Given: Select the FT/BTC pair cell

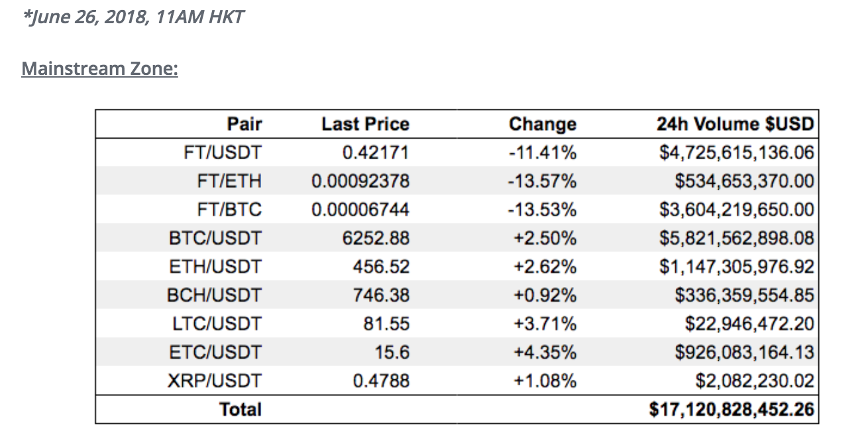Looking at the screenshot, I should (229, 210).
